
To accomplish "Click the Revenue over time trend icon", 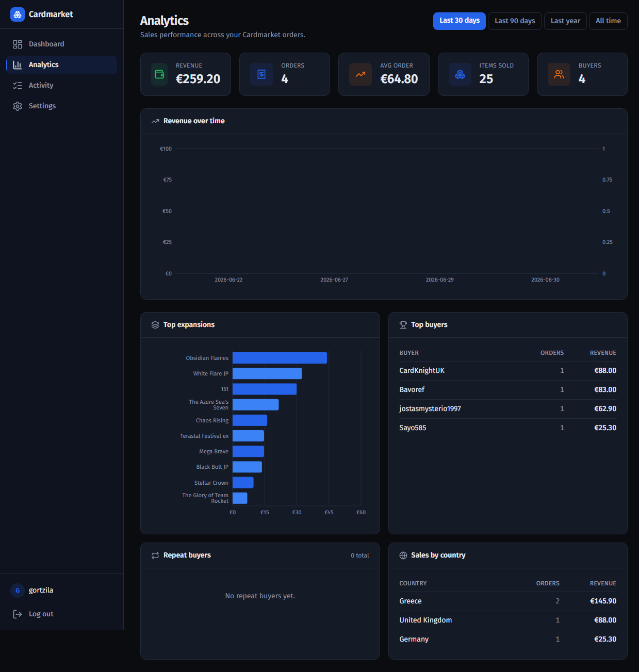I will pos(155,121).
